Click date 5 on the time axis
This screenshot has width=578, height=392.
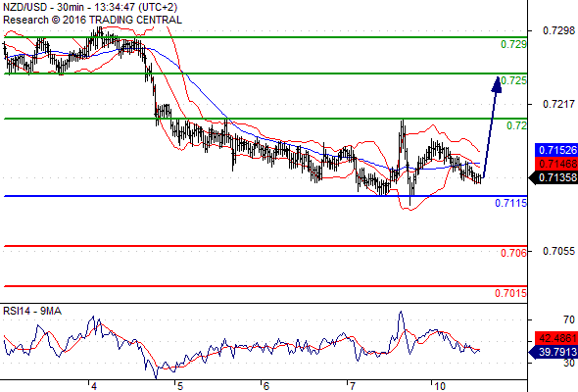click(180, 386)
